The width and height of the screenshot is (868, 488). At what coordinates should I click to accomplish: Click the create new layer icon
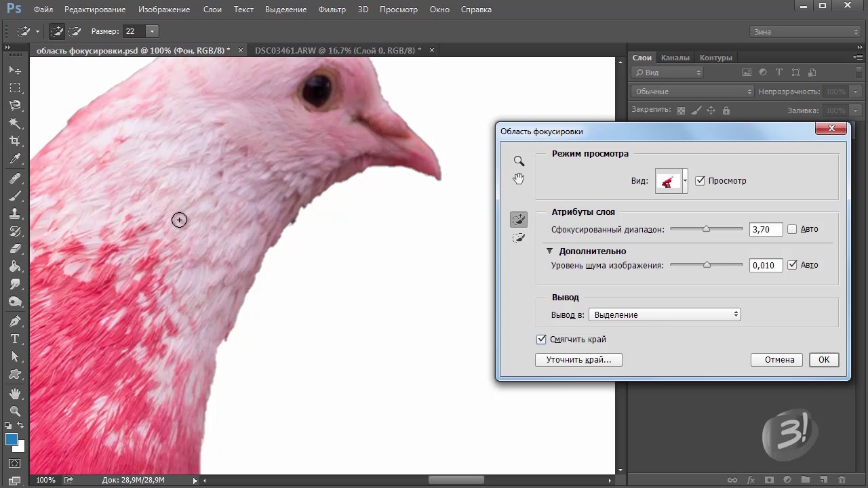(823, 480)
